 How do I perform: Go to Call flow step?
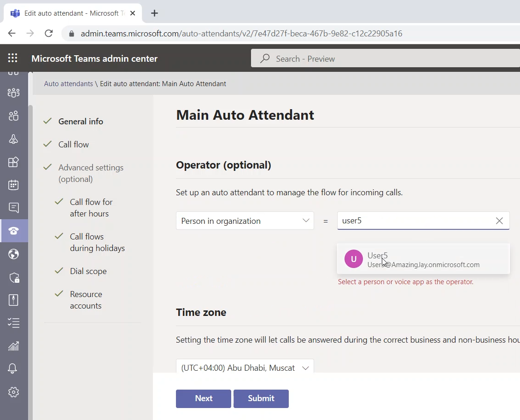tap(73, 145)
